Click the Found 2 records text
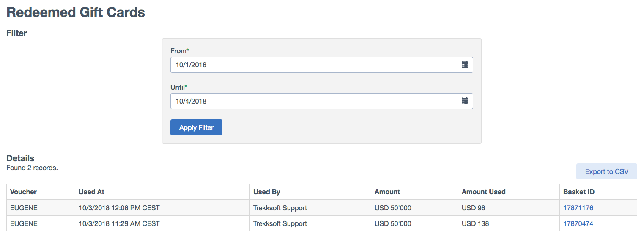 (x=32, y=168)
